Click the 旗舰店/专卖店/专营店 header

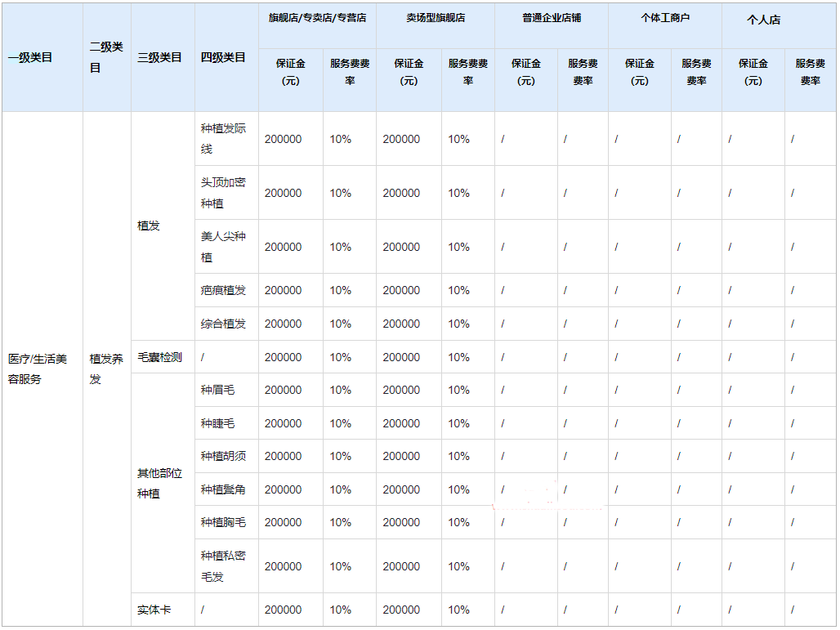(317, 18)
